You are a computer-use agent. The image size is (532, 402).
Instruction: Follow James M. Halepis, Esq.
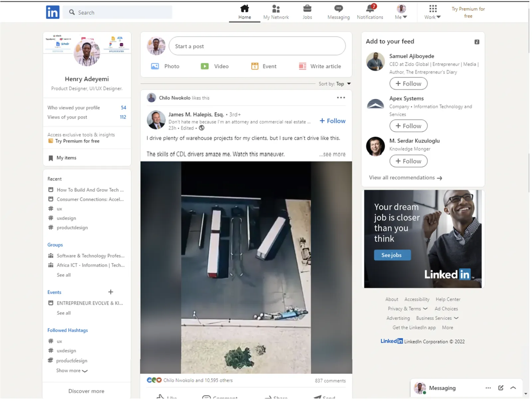click(332, 121)
